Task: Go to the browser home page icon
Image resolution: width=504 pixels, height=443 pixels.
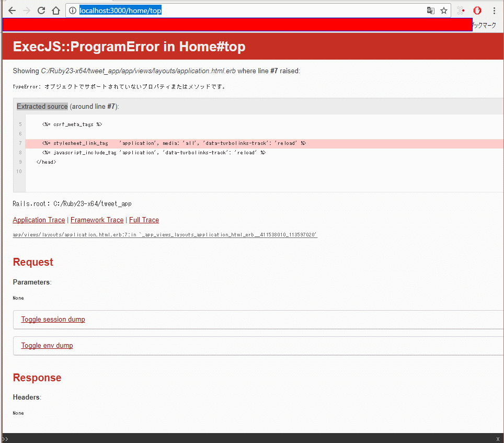Action: click(56, 10)
